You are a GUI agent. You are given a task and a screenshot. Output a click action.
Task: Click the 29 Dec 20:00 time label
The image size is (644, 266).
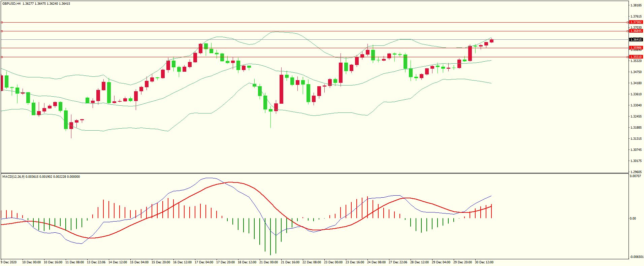pyautogui.click(x=462, y=262)
